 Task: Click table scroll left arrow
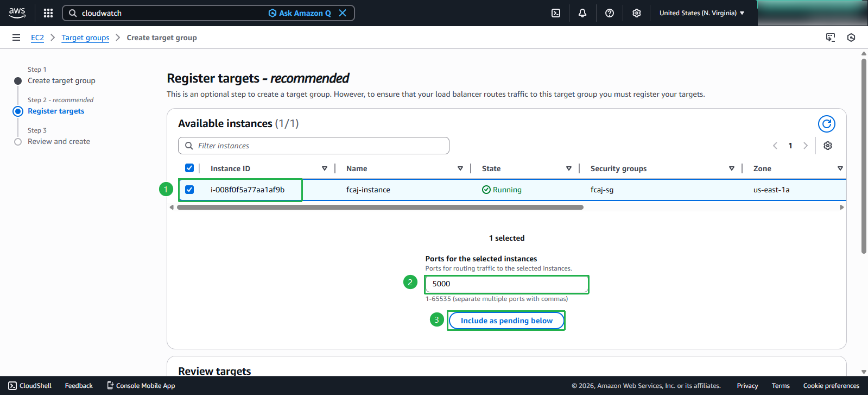click(172, 207)
